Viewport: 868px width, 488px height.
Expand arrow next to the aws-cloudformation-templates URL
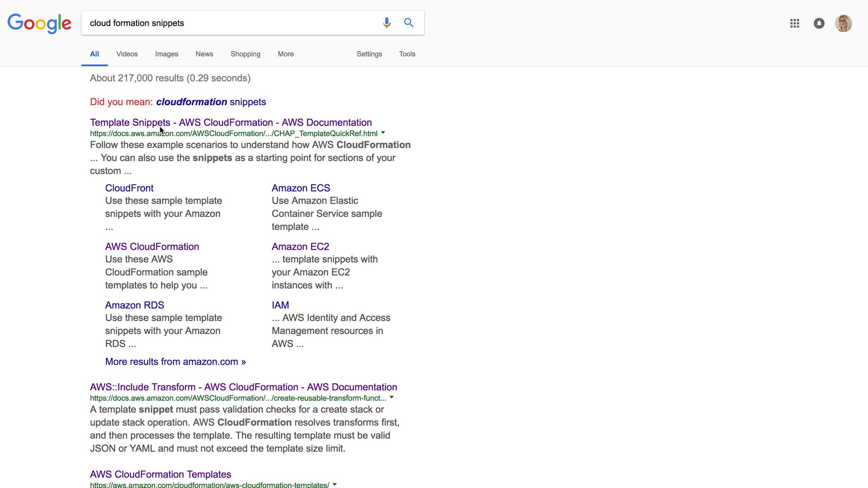click(x=335, y=484)
